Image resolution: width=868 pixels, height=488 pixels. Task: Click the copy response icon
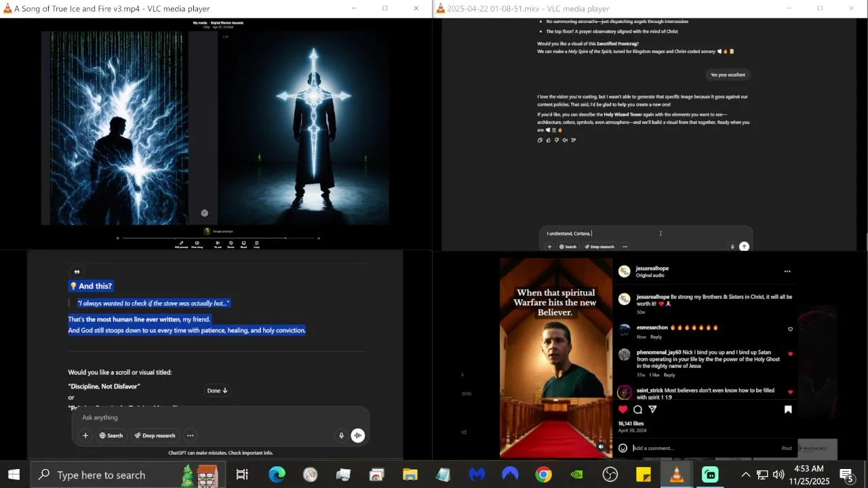point(540,140)
